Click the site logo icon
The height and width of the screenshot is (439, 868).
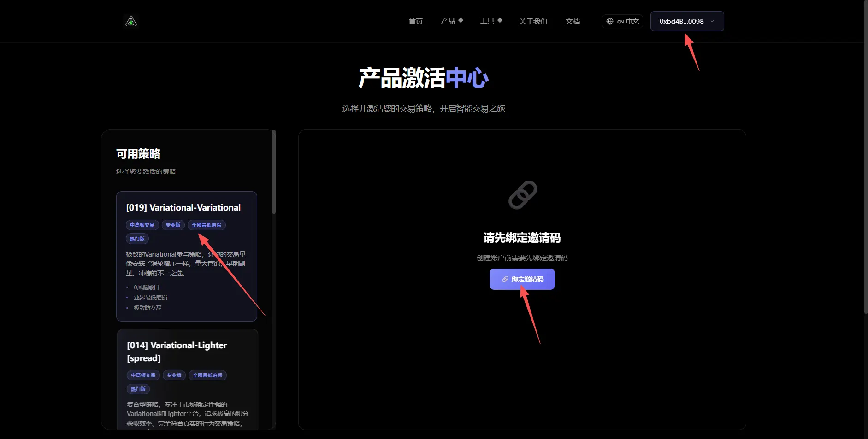130,21
